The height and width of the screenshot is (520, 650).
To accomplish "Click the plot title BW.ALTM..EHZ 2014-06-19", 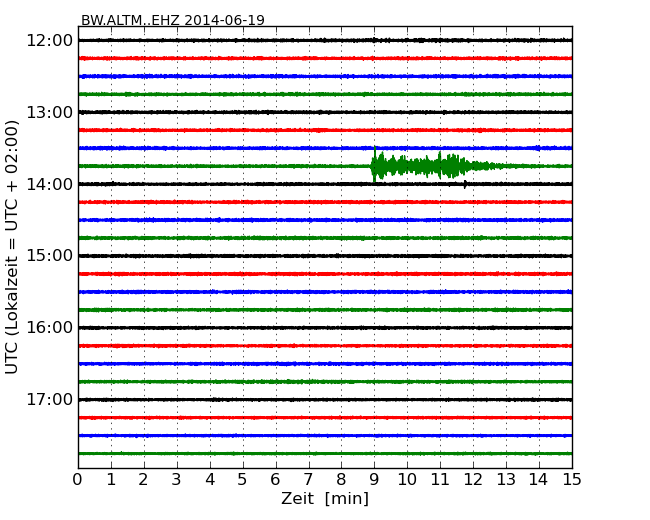I will [x=172, y=20].
